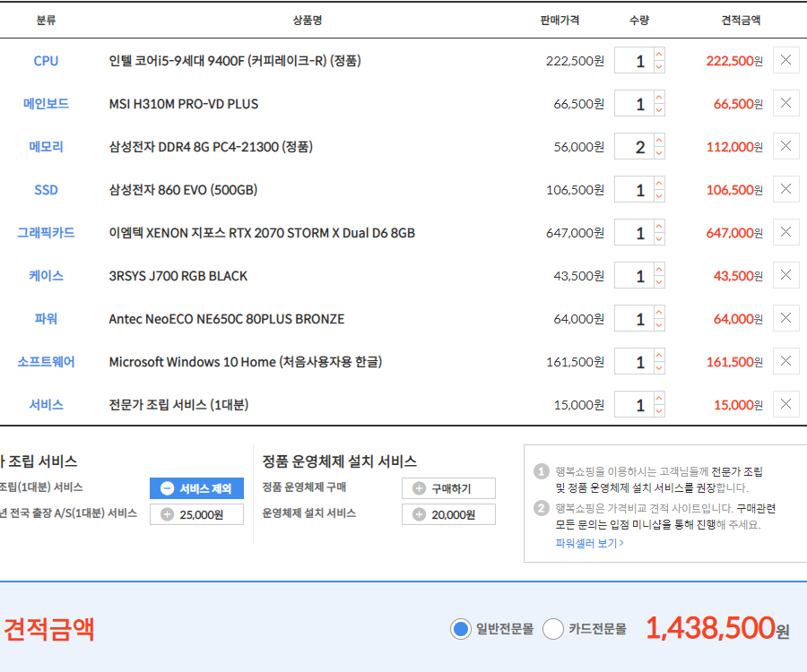Delete the 860 EVO SSD row
Image resolution: width=807 pixels, height=672 pixels.
pos(785,189)
